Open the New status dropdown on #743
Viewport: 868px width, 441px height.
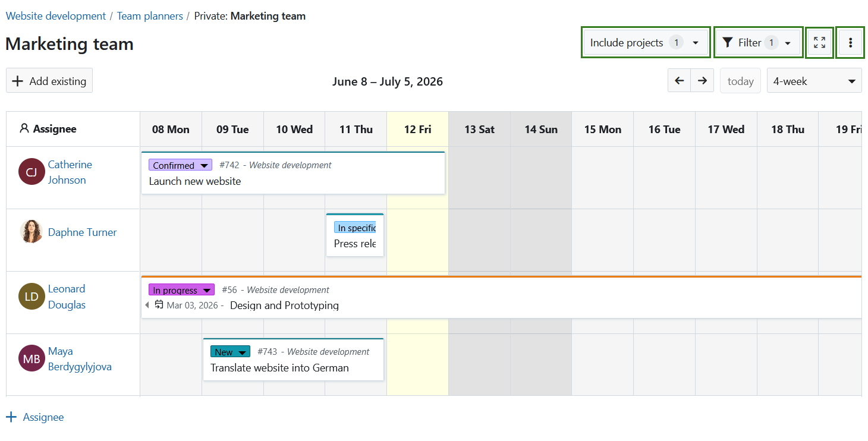click(x=230, y=352)
